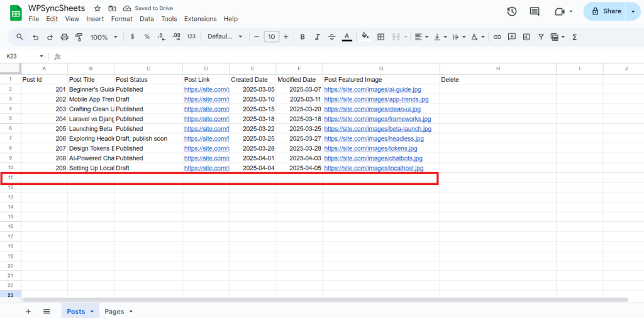Format as percent with the % icon

point(147,36)
